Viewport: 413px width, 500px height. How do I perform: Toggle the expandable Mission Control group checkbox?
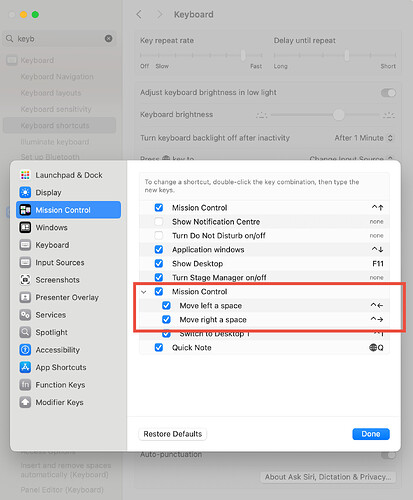click(159, 291)
